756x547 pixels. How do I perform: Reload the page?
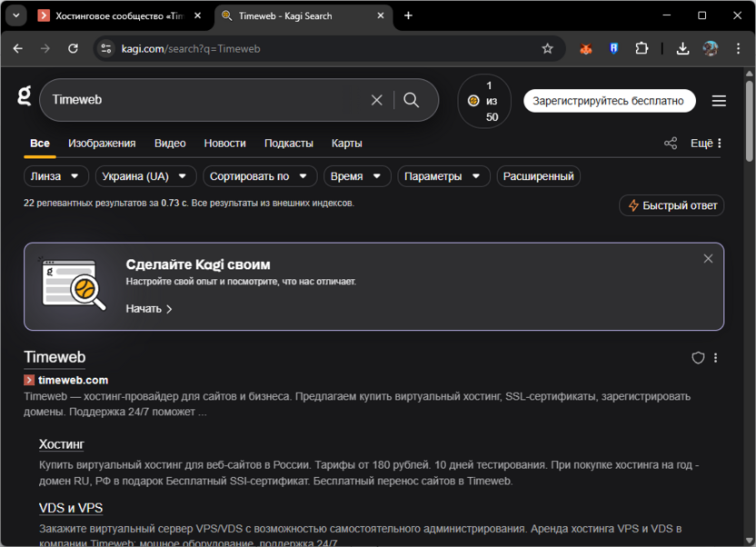point(73,49)
